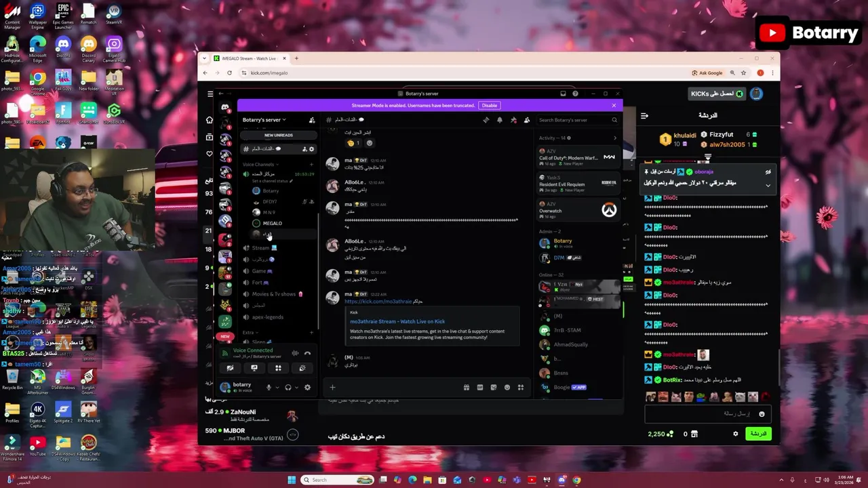Open Windows Start button on taskbar
The width and height of the screenshot is (868, 488).
292,480
